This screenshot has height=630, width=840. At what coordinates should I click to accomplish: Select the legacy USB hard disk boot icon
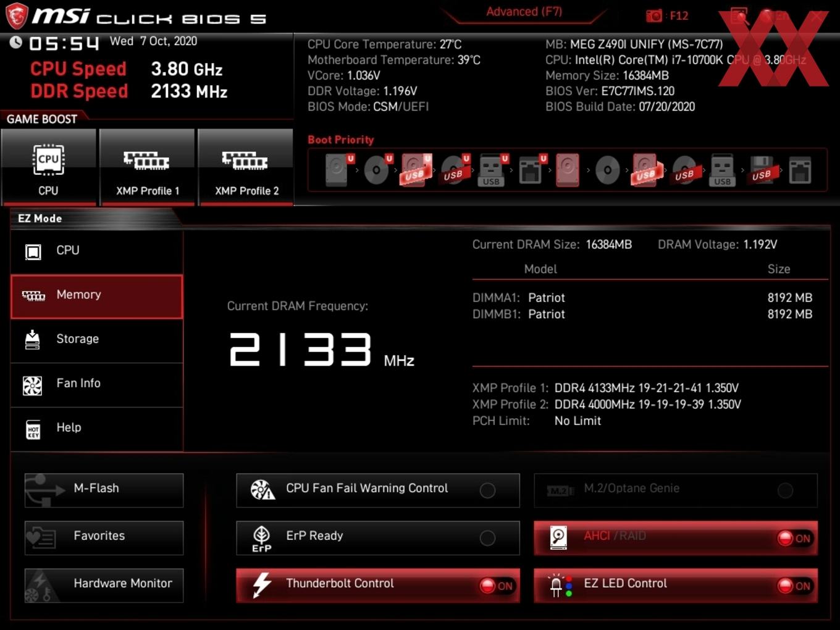point(645,170)
